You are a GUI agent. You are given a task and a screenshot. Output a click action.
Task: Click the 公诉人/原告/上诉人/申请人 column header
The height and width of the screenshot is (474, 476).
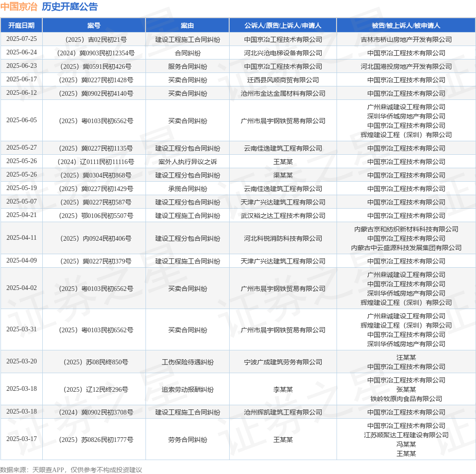[x=283, y=26]
